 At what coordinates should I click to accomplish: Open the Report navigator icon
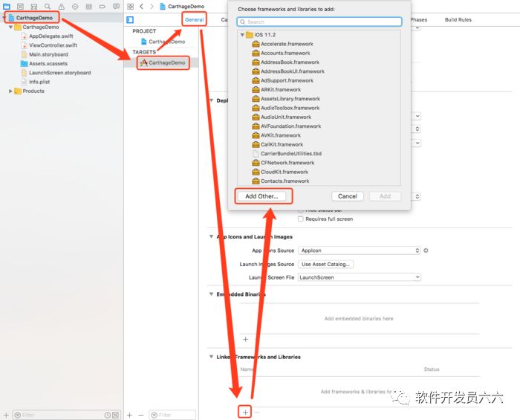pyautogui.click(x=116, y=6)
